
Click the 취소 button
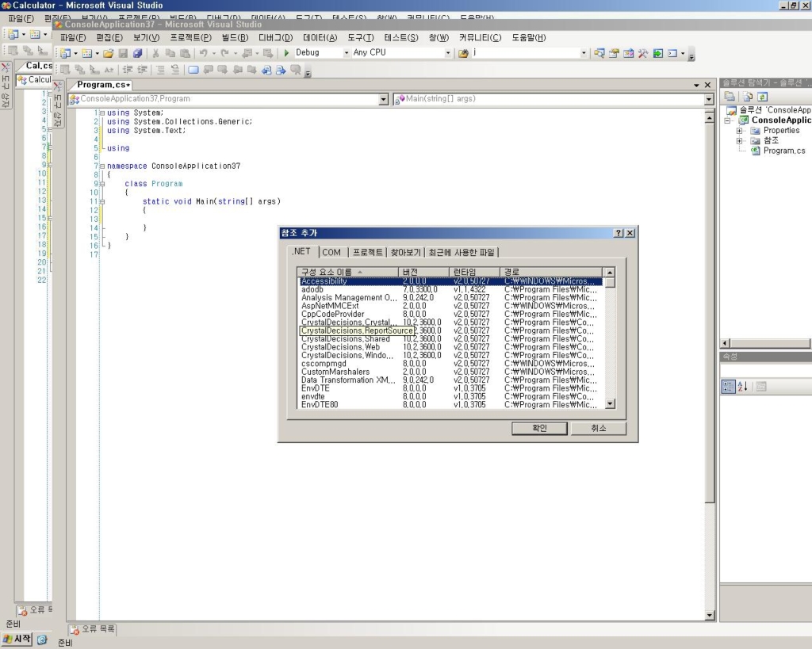click(x=598, y=428)
